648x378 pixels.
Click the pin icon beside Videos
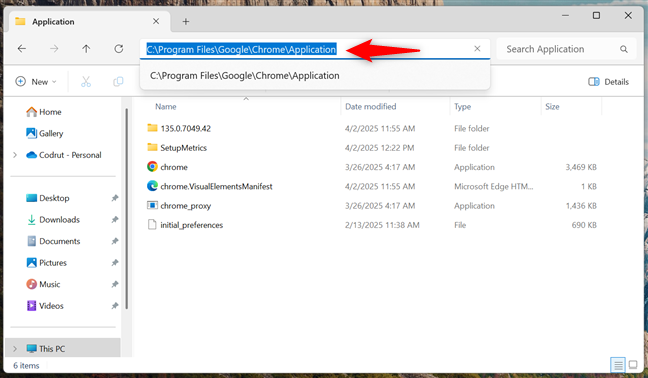(115, 306)
